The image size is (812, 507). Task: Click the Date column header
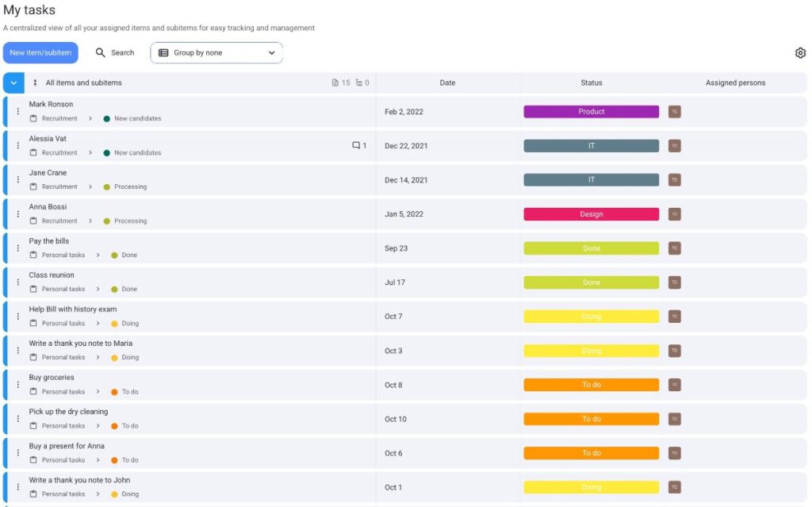tap(447, 83)
